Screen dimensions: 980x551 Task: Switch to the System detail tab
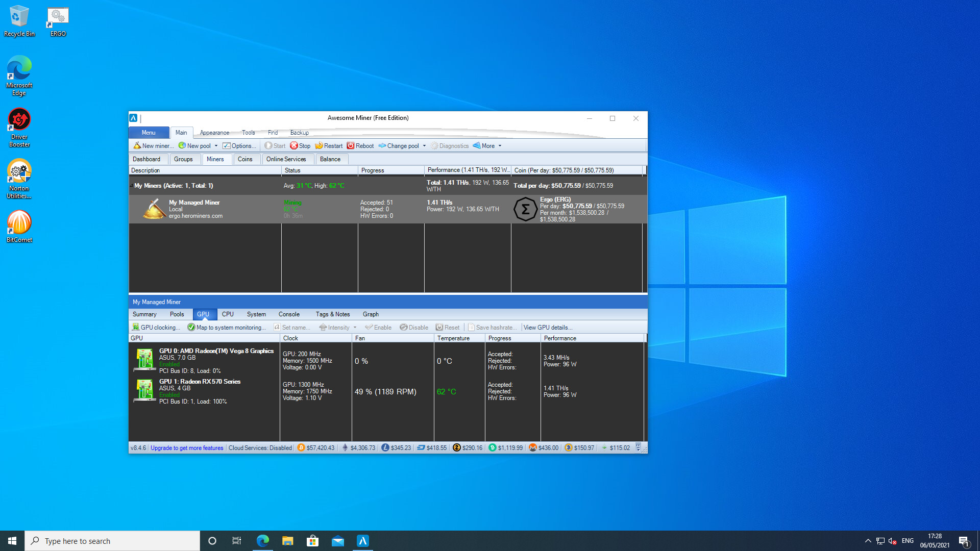pos(256,314)
